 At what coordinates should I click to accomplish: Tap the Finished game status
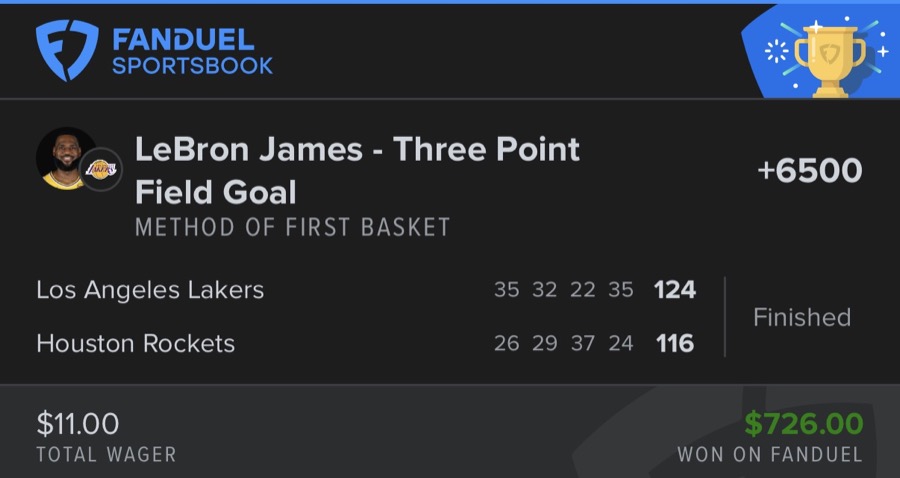coord(801,317)
